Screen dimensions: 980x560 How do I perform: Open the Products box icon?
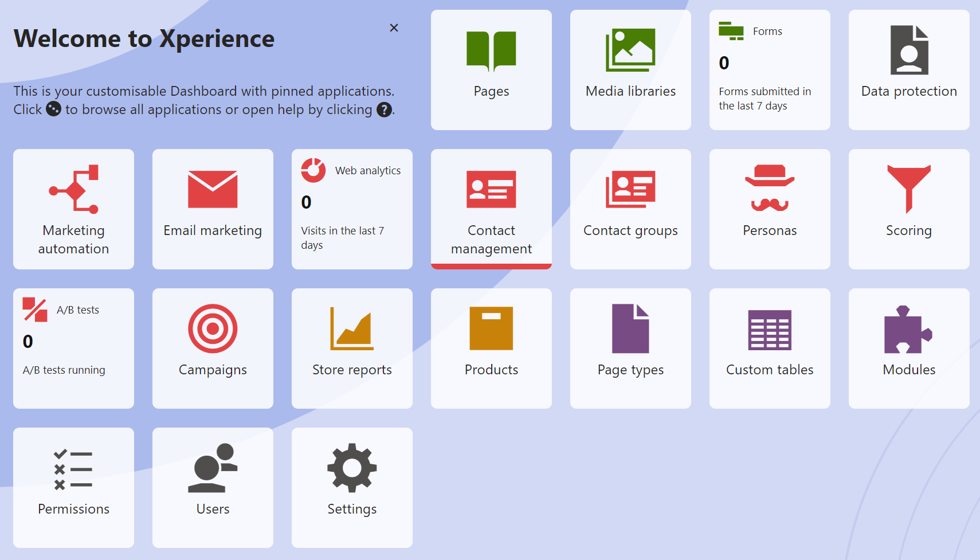(x=491, y=328)
